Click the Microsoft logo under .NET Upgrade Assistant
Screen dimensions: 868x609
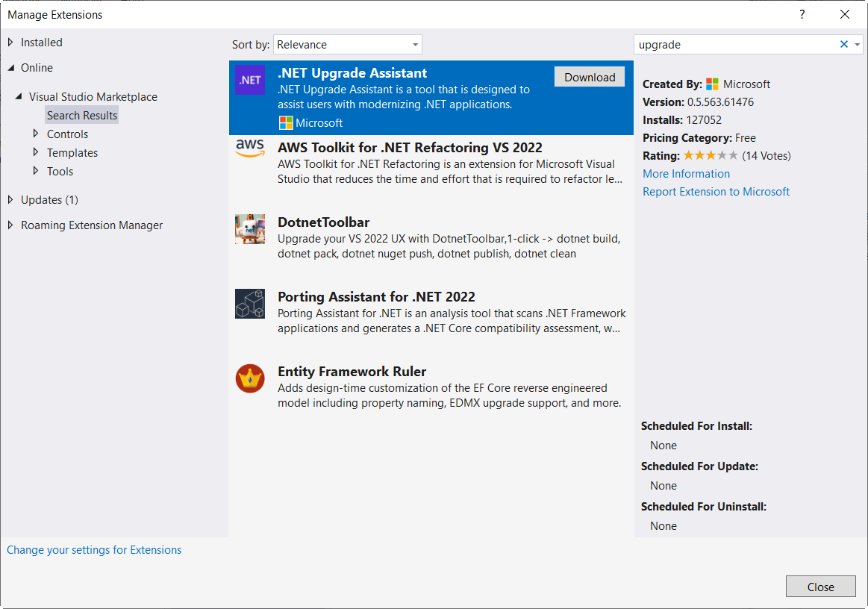(x=286, y=123)
